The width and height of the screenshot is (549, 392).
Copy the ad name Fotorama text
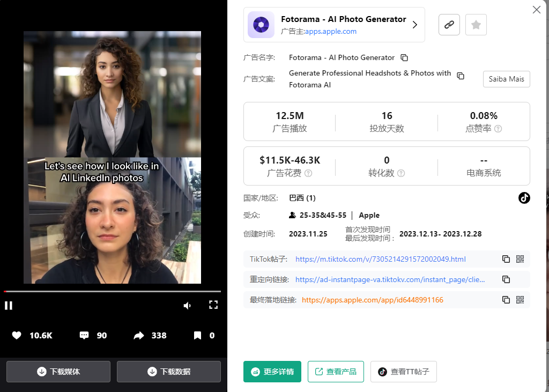(405, 57)
